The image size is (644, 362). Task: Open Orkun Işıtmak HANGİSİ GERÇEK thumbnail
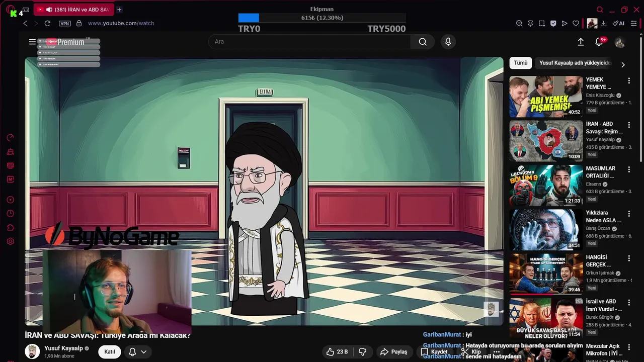(546, 274)
